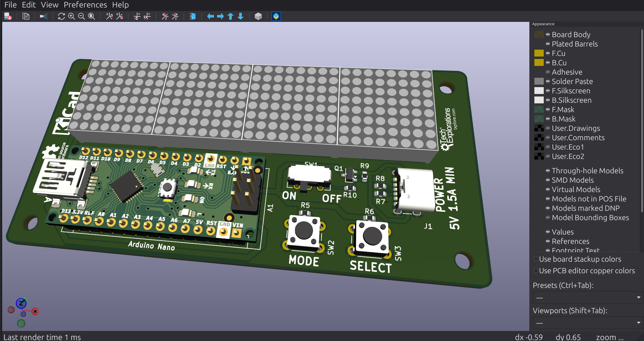Viewport: 644px width, 341px height.
Task: Hide the B.Cu layer
Action: 547,63
